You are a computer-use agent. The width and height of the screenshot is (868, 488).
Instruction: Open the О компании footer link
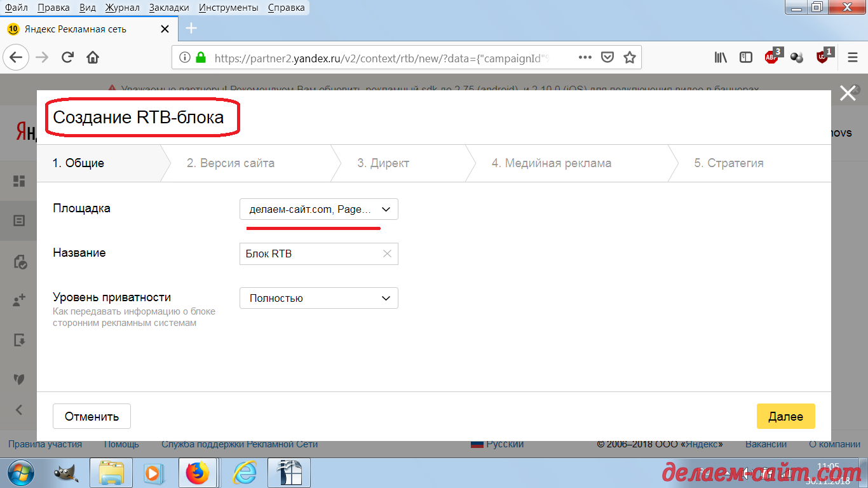click(834, 444)
